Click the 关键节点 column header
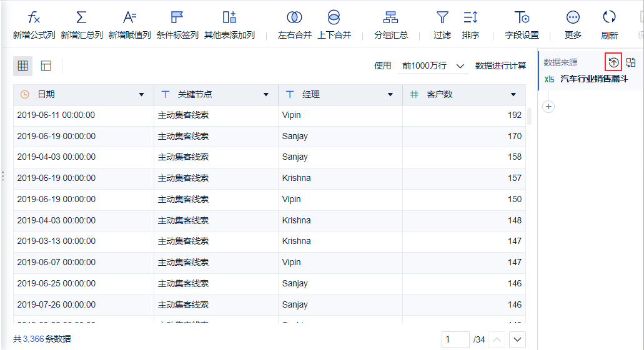644x350 pixels. coord(216,95)
